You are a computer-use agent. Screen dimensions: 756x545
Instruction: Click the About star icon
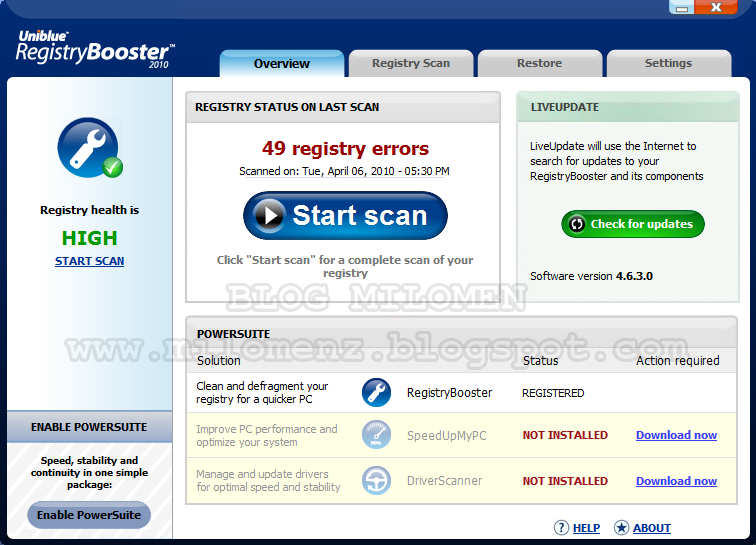point(621,528)
